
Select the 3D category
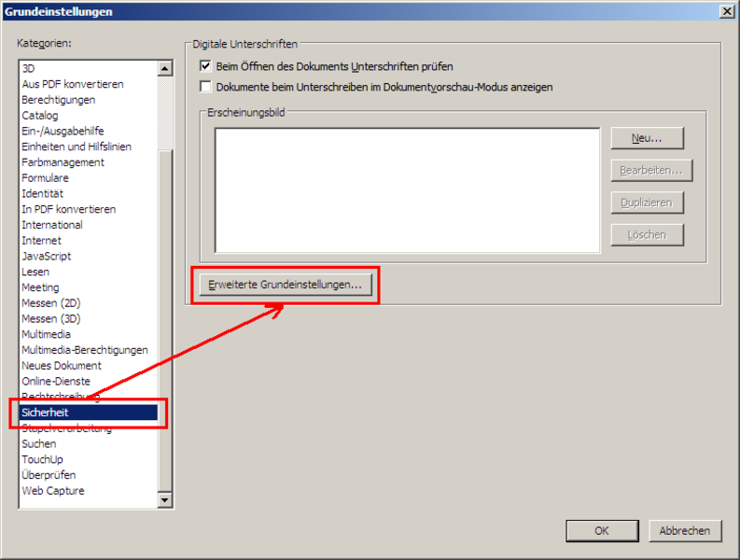click(x=28, y=68)
